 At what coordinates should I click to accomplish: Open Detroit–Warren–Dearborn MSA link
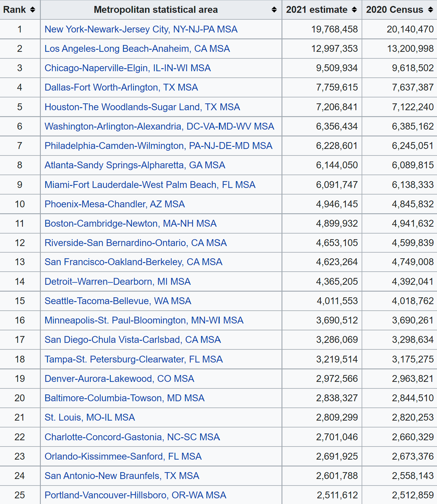click(x=118, y=281)
